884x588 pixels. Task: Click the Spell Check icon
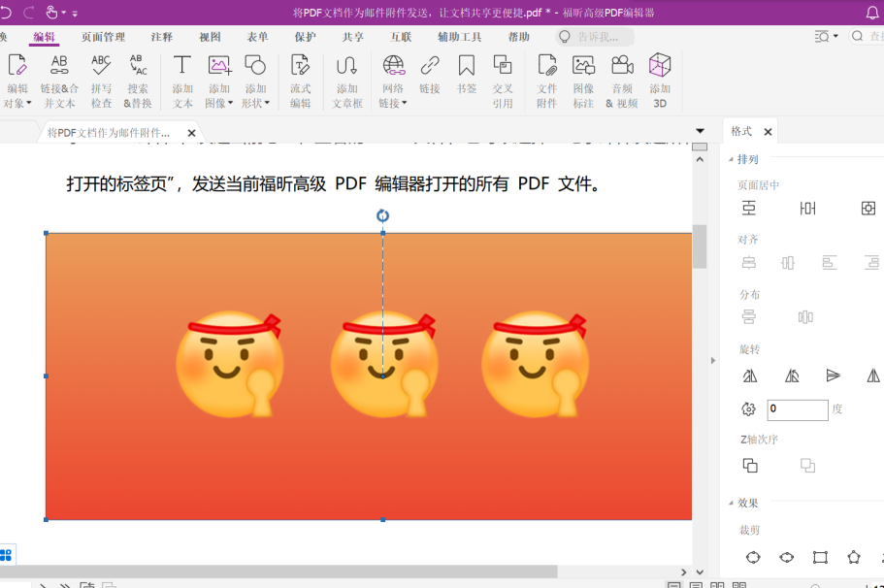pyautogui.click(x=101, y=80)
